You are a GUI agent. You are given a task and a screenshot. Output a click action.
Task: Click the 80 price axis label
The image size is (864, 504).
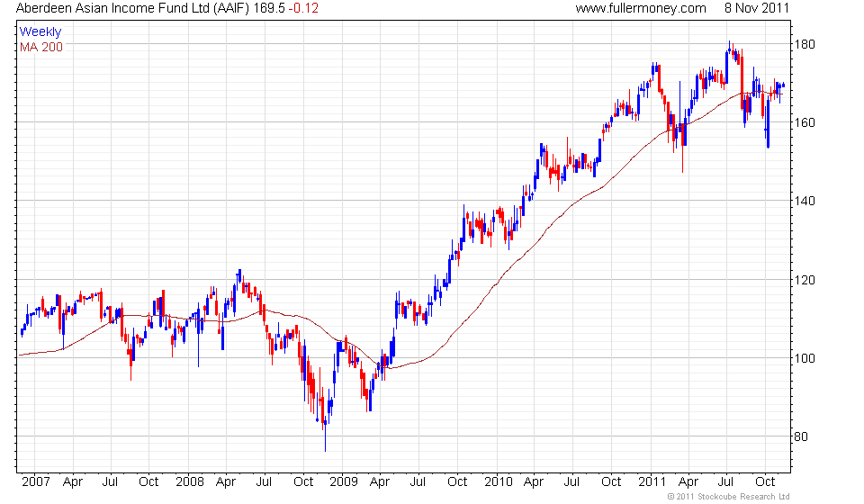pyautogui.click(x=800, y=436)
